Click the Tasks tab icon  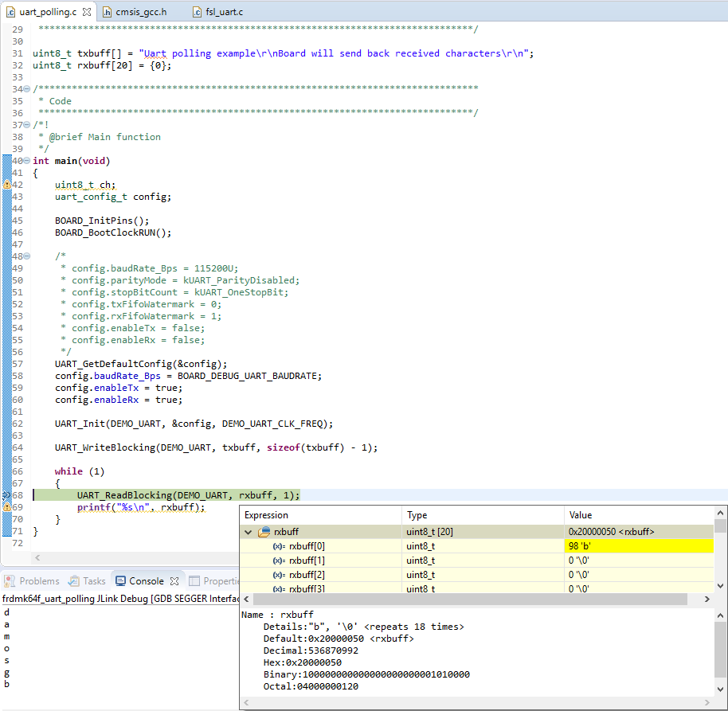click(73, 581)
